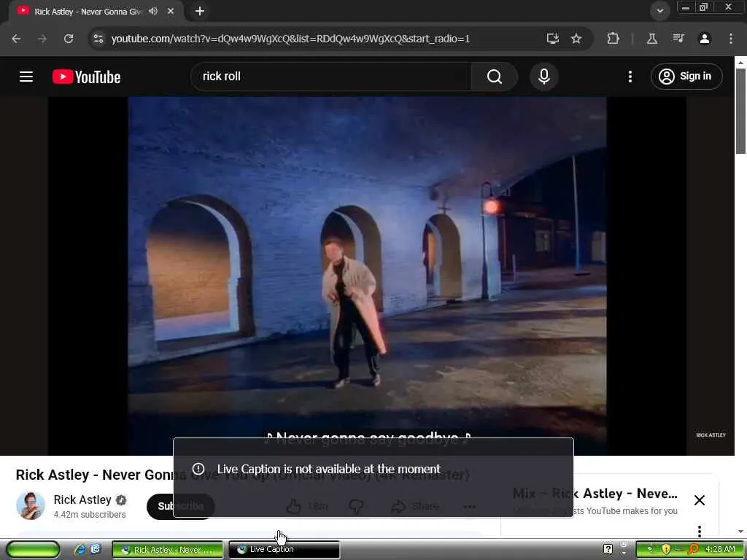Viewport: 747px width, 560px height.
Task: Bookmark this page with the star
Action: click(576, 39)
